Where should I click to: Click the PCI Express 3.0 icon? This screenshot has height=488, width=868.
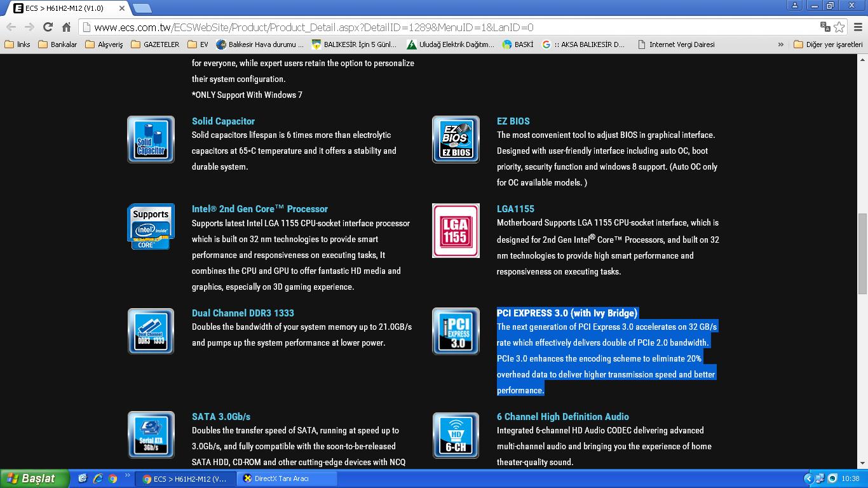[x=456, y=331]
